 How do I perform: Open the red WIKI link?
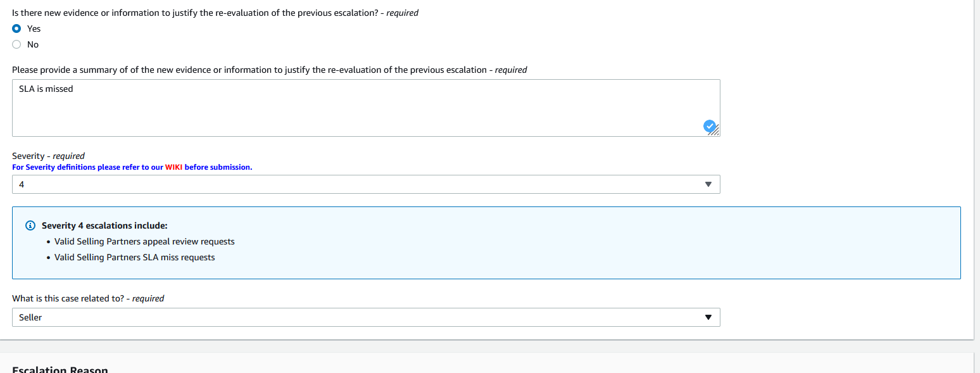coord(173,167)
